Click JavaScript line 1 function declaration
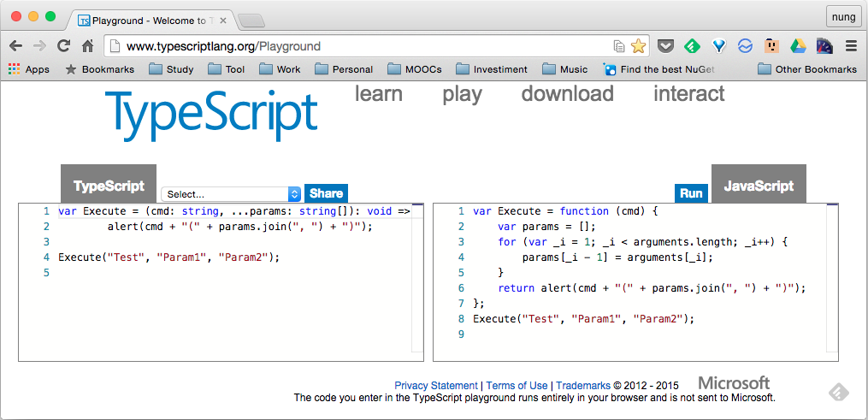This screenshot has width=868, height=420. point(564,210)
